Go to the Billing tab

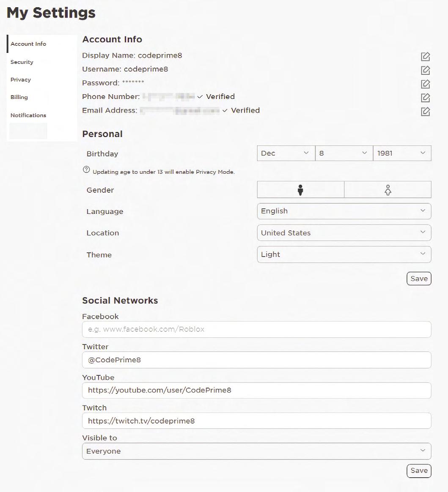click(19, 97)
